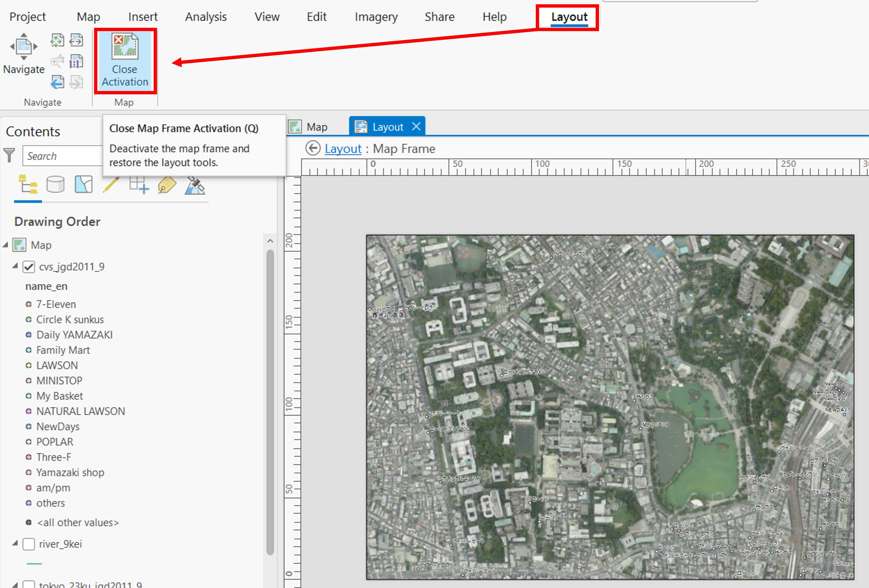Click the add element icon in Contents
The height and width of the screenshot is (588, 869).
pos(139,186)
